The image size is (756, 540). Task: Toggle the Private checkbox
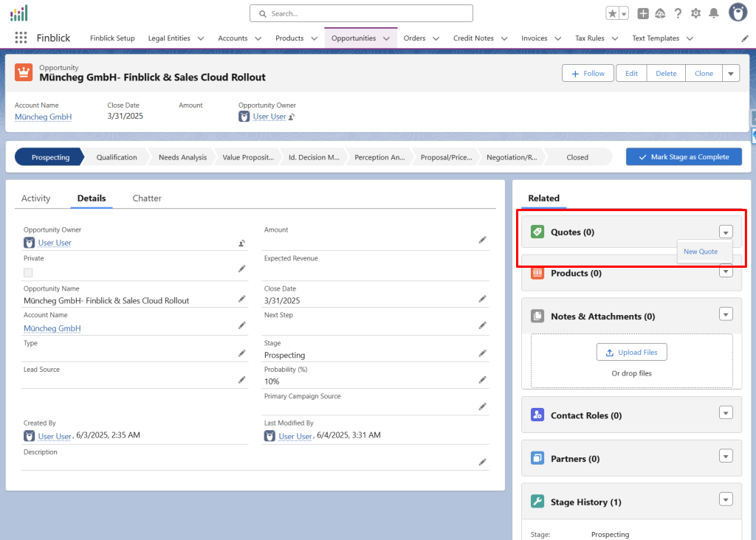click(x=28, y=272)
